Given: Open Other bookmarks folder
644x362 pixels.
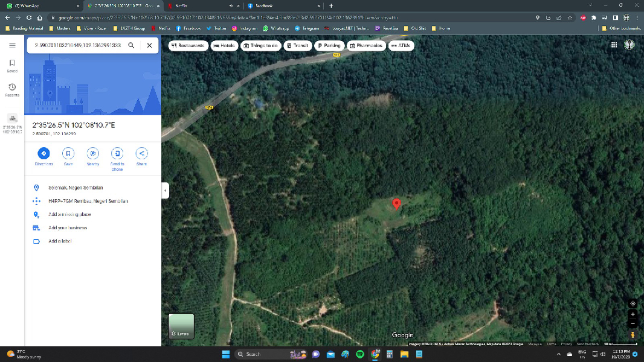Looking at the screenshot, I should tap(621, 28).
